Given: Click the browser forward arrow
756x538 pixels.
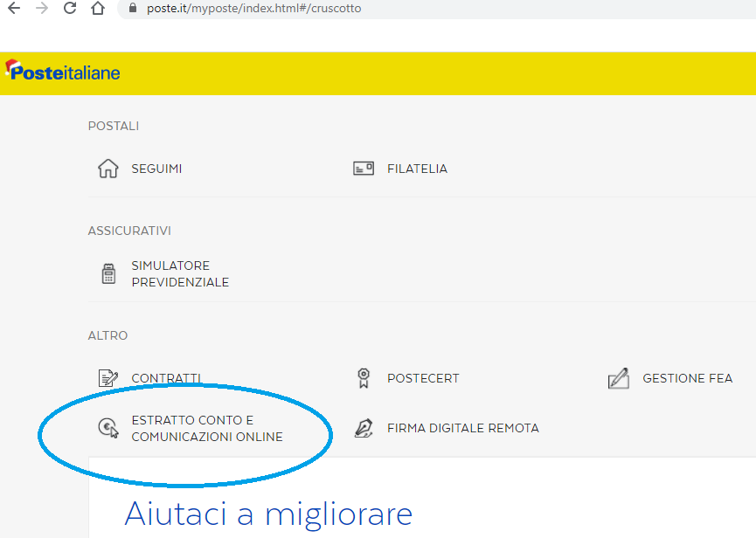Looking at the screenshot, I should [x=42, y=8].
